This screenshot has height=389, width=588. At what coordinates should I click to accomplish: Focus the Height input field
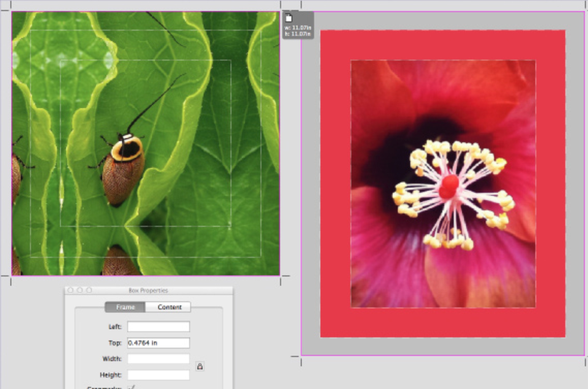[158, 375]
